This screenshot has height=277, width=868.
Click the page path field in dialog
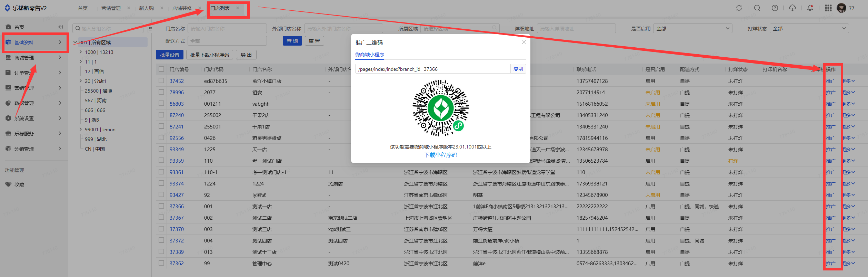pyautogui.click(x=433, y=69)
